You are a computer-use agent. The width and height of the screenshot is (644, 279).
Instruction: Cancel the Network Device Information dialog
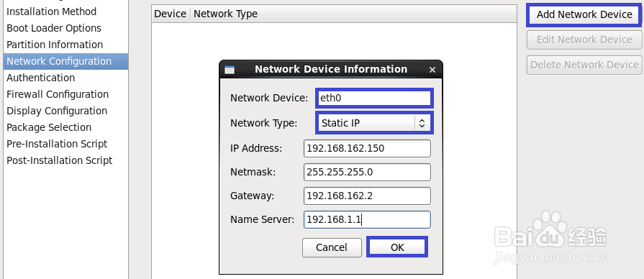332,247
